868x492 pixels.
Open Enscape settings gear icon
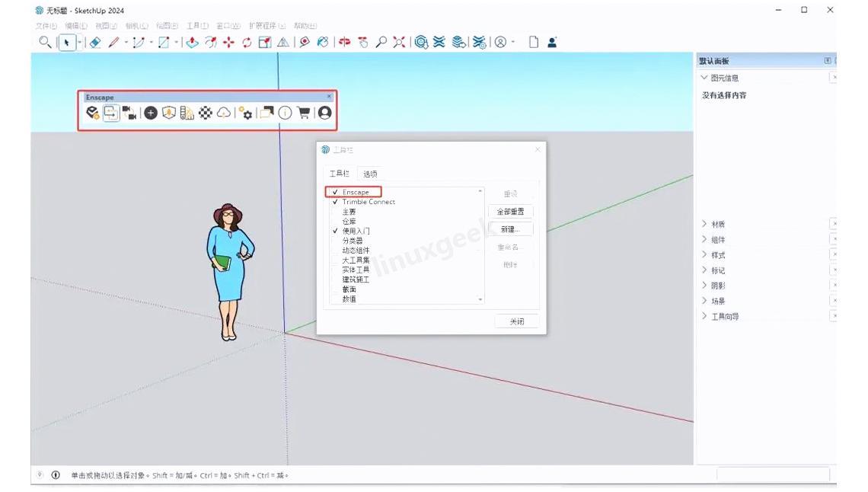(x=245, y=113)
